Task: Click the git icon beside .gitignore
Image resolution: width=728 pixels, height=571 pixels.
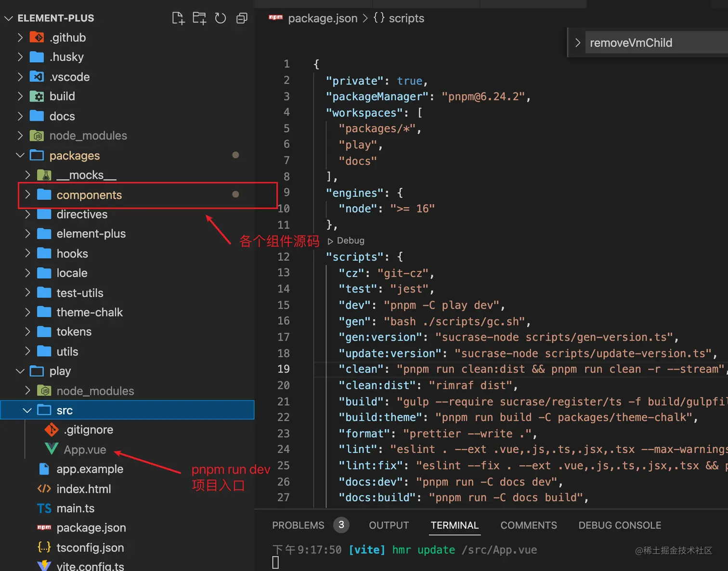Action: pyautogui.click(x=52, y=429)
